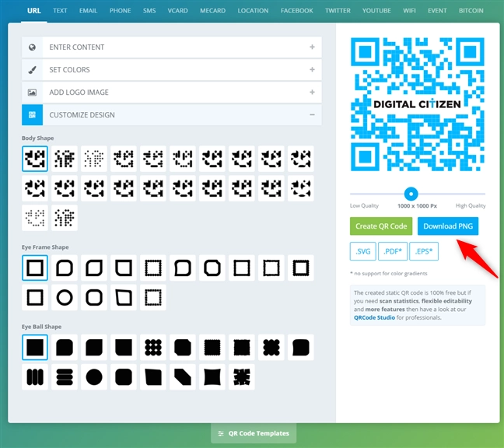Viewport: 504px width, 448px height.
Task: Choose the three vertical bars Eye Ball Shape
Action: tap(35, 376)
